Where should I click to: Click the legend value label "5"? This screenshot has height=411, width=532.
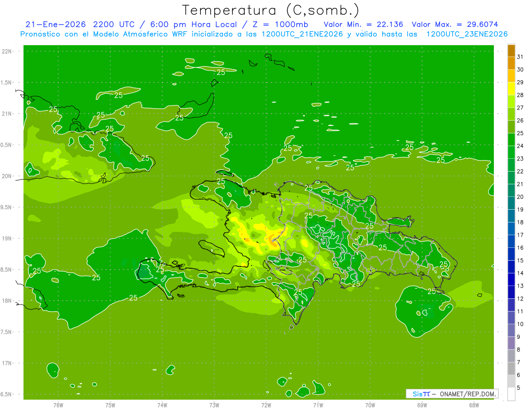click(518, 388)
